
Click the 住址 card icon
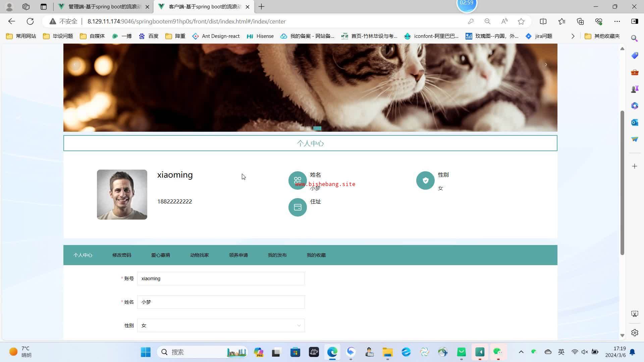(x=298, y=207)
